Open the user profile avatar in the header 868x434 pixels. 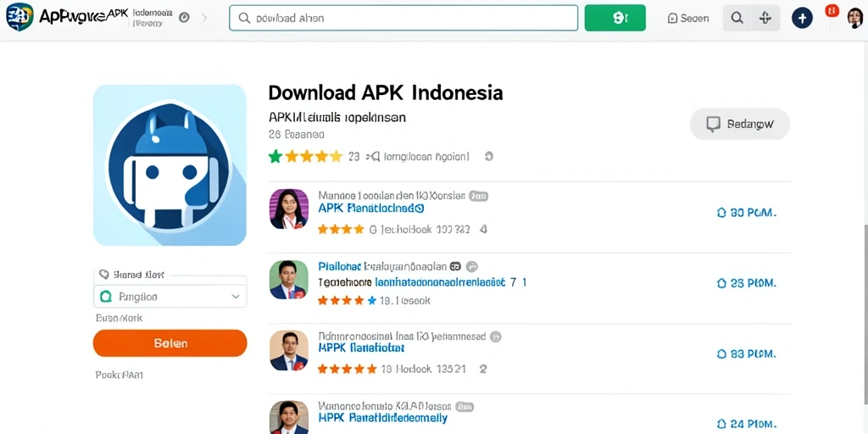pos(855,18)
